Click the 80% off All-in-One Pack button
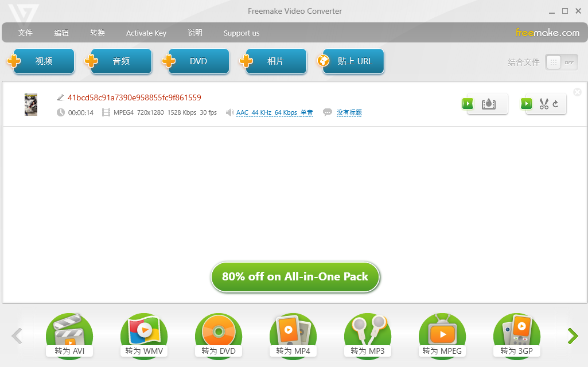Viewport: 588px width, 367px height. pyautogui.click(x=295, y=277)
